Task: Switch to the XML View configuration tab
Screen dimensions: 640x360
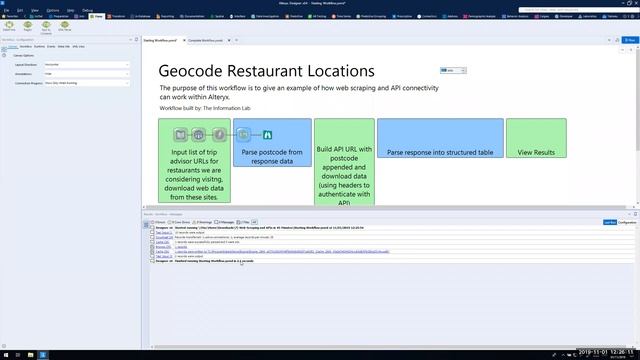Action: [x=78, y=47]
